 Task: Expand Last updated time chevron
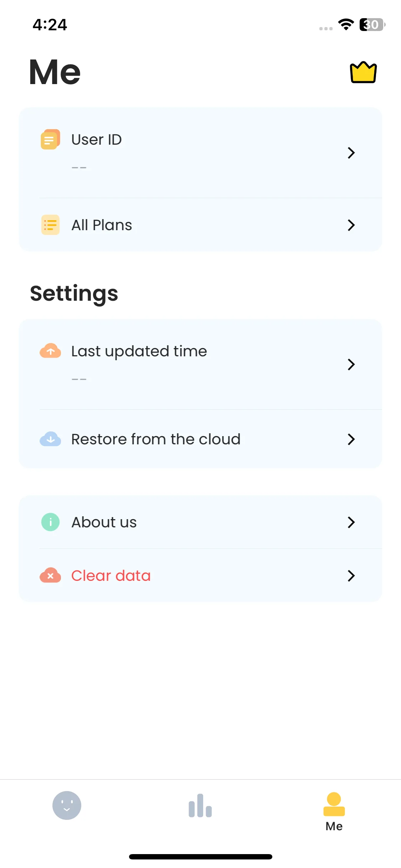351,364
